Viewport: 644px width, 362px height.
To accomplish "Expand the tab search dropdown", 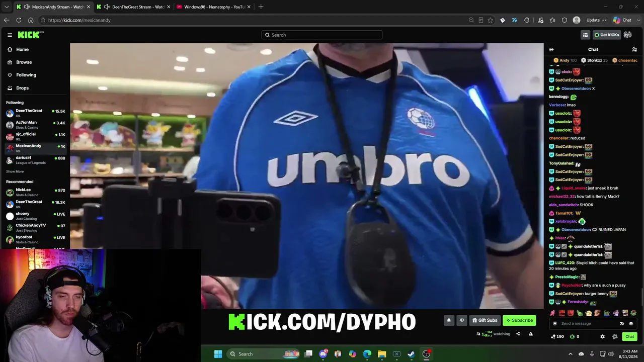I will 6,7.
